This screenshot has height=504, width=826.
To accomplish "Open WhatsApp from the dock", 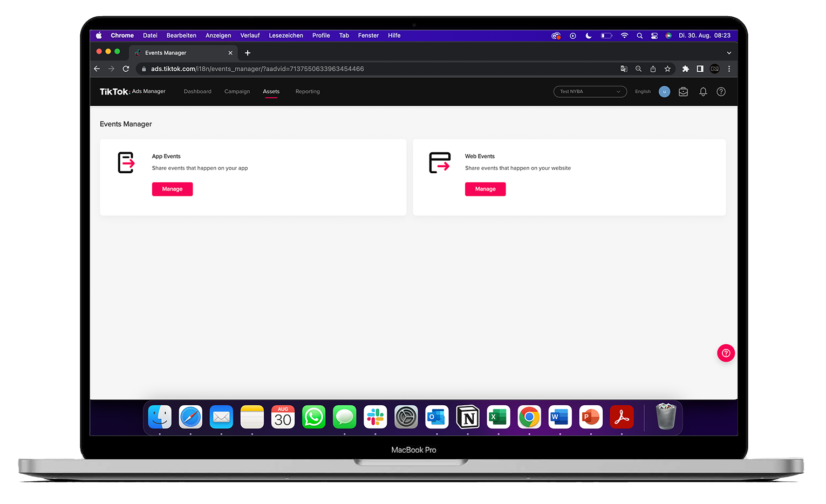I will tap(313, 417).
